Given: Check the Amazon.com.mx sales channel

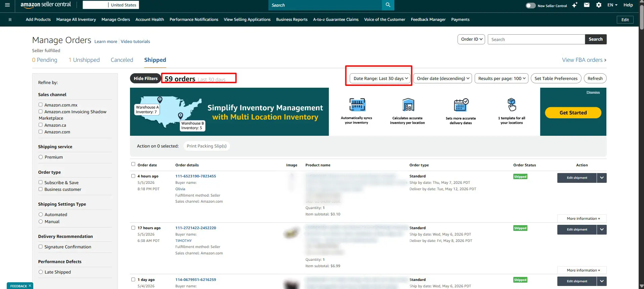Looking at the screenshot, I should pyautogui.click(x=41, y=105).
